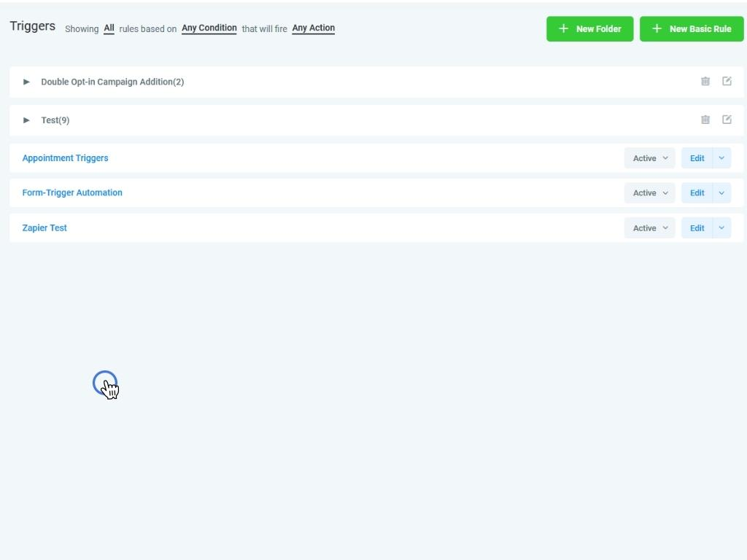Open the Any Condition filter

click(209, 28)
